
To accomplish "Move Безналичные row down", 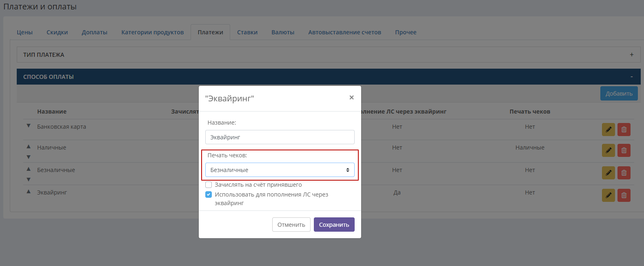I will point(29,179).
